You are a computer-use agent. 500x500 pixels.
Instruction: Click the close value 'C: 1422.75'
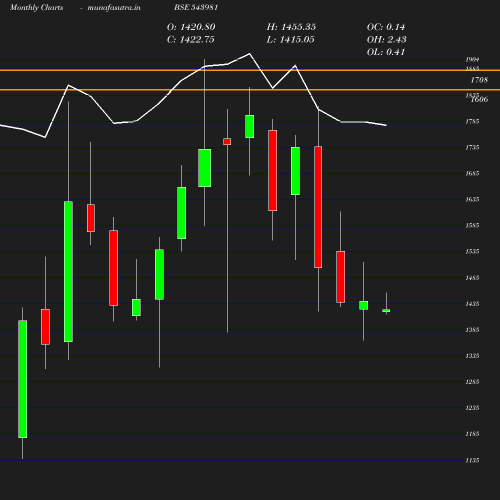(191, 39)
